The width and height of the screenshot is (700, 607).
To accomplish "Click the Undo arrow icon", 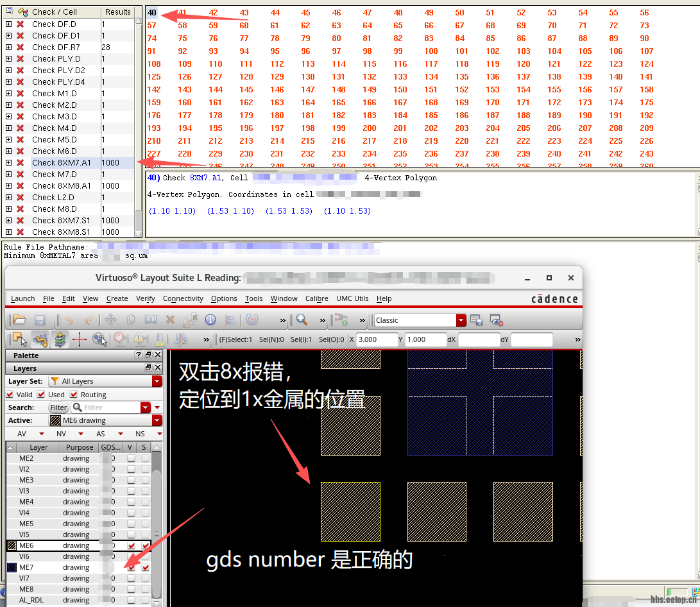I will tap(69, 320).
